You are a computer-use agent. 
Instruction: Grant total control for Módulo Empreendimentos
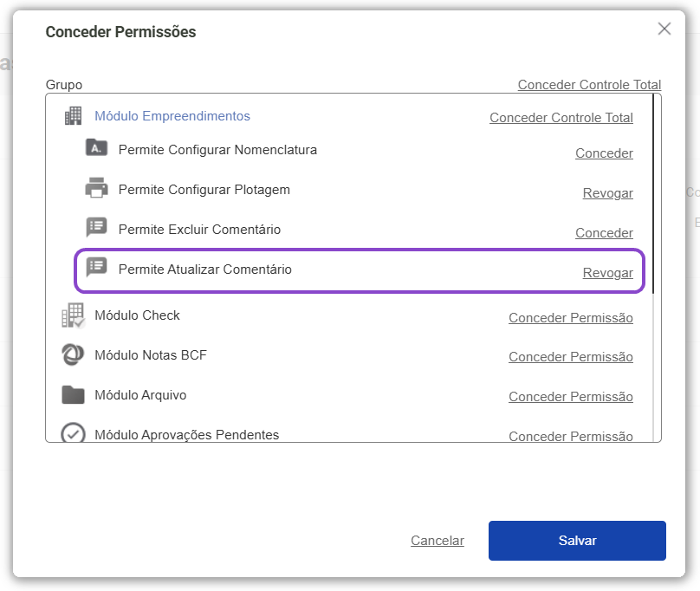[561, 118]
